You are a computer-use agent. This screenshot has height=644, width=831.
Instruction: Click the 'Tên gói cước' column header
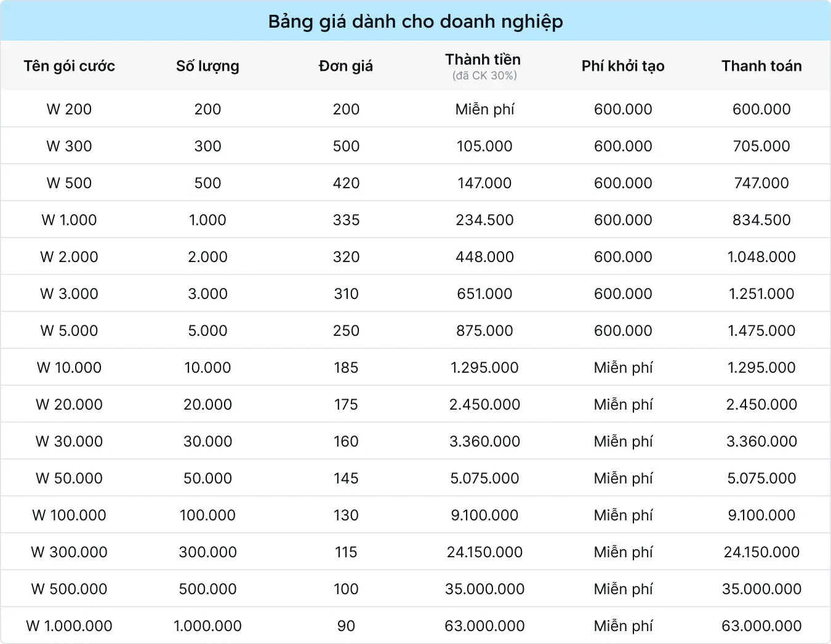click(69, 66)
